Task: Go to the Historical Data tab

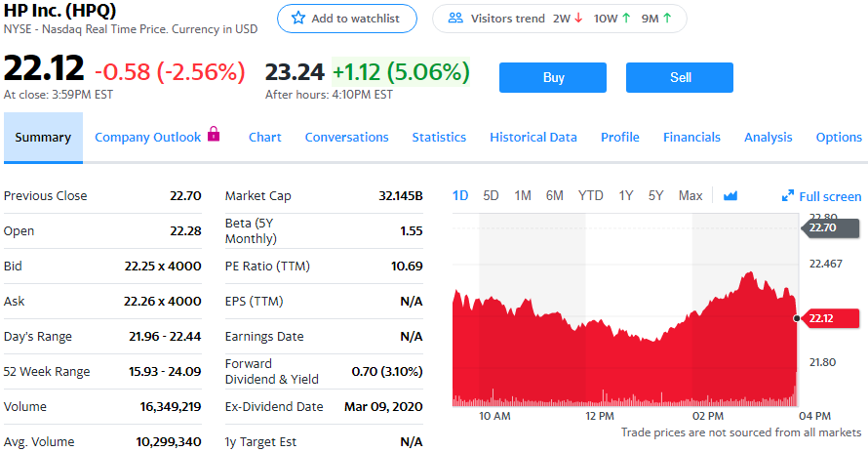Action: (x=533, y=138)
